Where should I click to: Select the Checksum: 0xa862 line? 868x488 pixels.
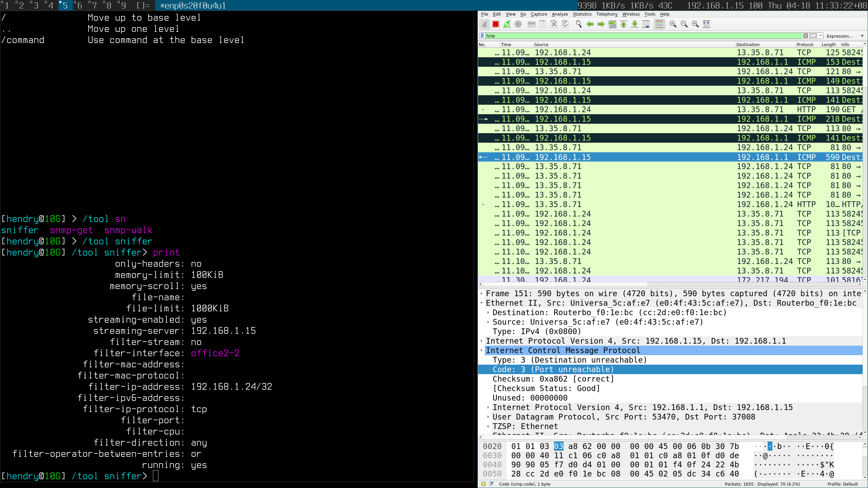click(670, 379)
